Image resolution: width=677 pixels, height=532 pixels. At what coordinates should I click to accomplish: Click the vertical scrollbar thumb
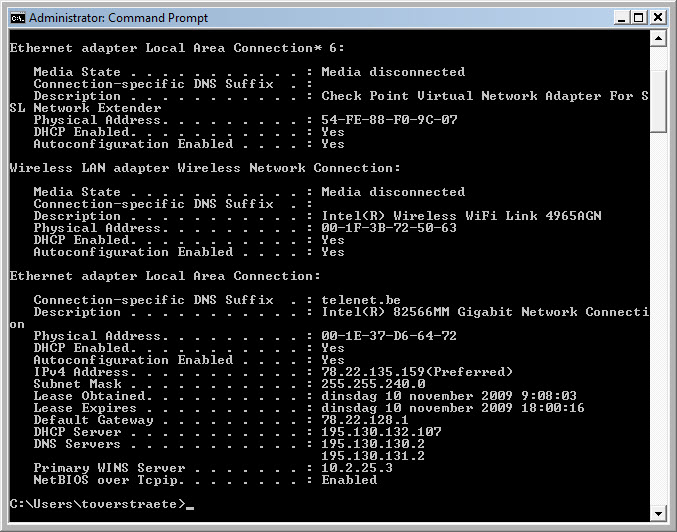[658, 101]
